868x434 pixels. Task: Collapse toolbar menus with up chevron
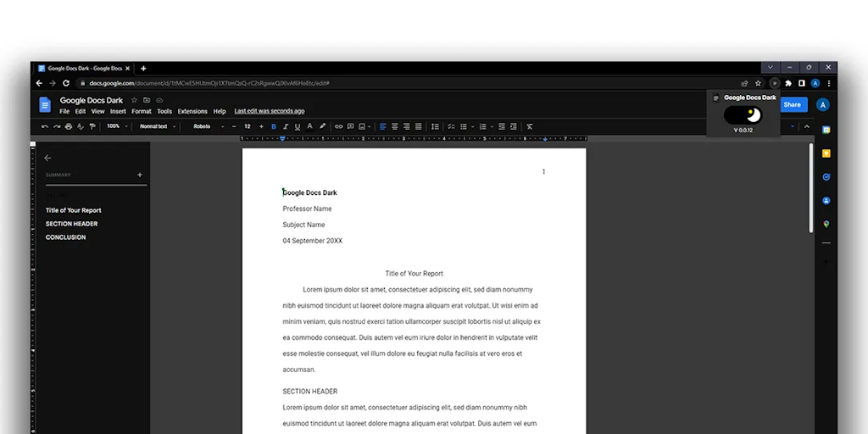(x=807, y=126)
